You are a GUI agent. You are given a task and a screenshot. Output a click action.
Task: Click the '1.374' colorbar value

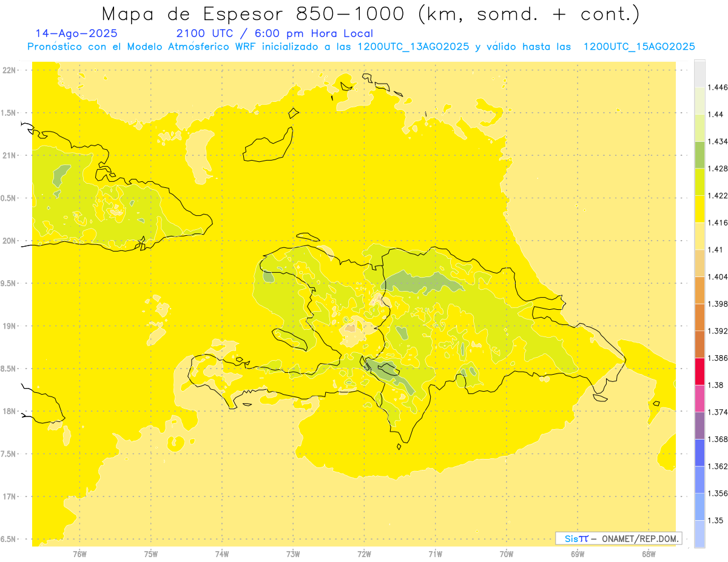pos(717,412)
